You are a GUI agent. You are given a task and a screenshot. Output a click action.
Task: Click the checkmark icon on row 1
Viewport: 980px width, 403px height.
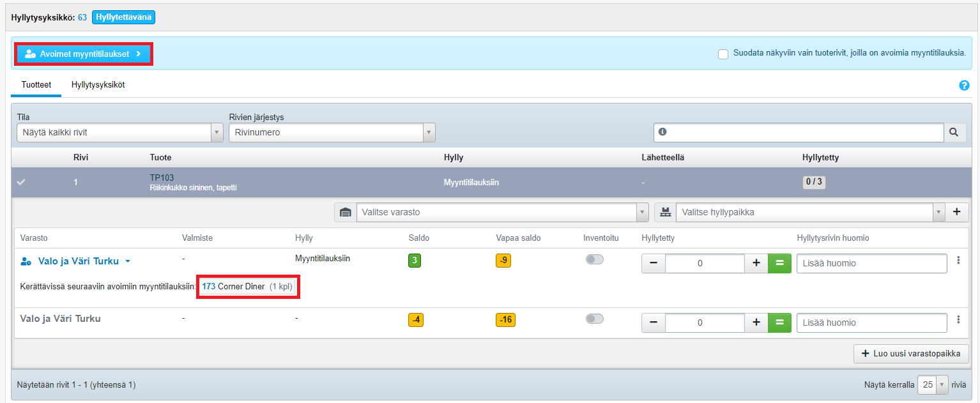pyautogui.click(x=22, y=182)
